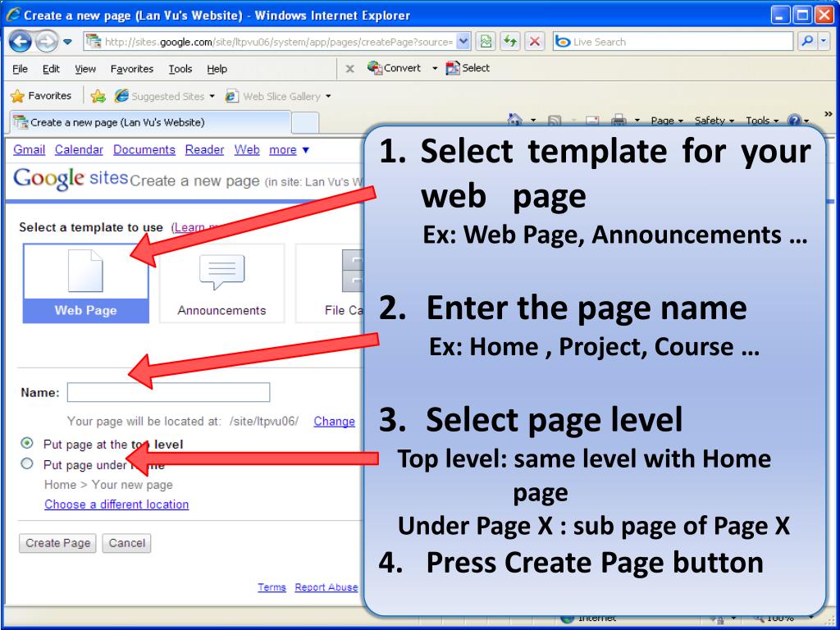Open the Tools menu in menu bar
This screenshot has height=630, width=840.
tap(180, 69)
